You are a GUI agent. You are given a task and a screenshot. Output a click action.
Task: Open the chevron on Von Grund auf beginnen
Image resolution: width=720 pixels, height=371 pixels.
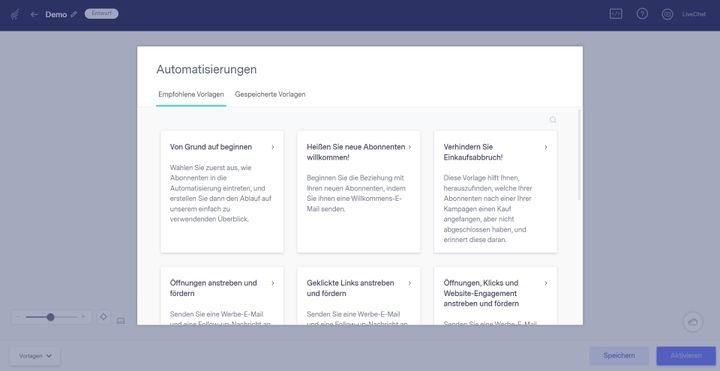click(273, 147)
